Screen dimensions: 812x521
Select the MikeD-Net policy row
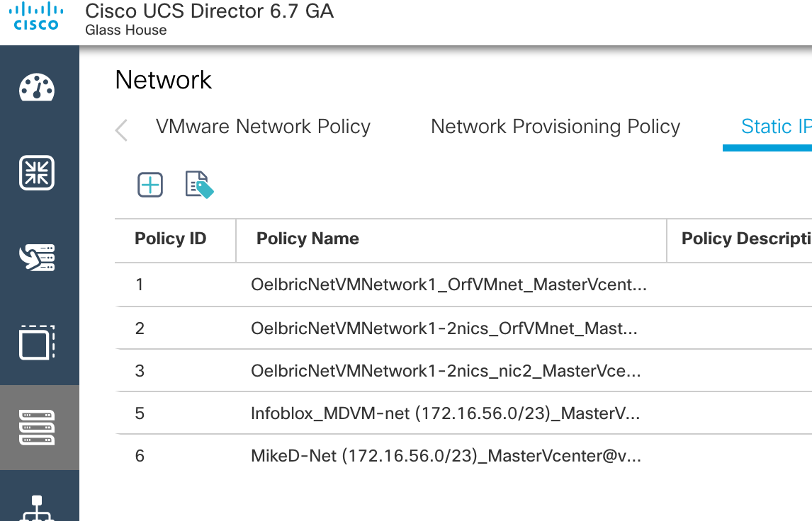[x=446, y=457]
